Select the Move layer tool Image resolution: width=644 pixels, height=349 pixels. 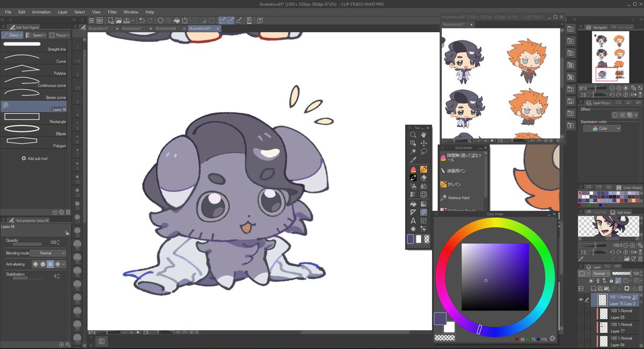(423, 144)
